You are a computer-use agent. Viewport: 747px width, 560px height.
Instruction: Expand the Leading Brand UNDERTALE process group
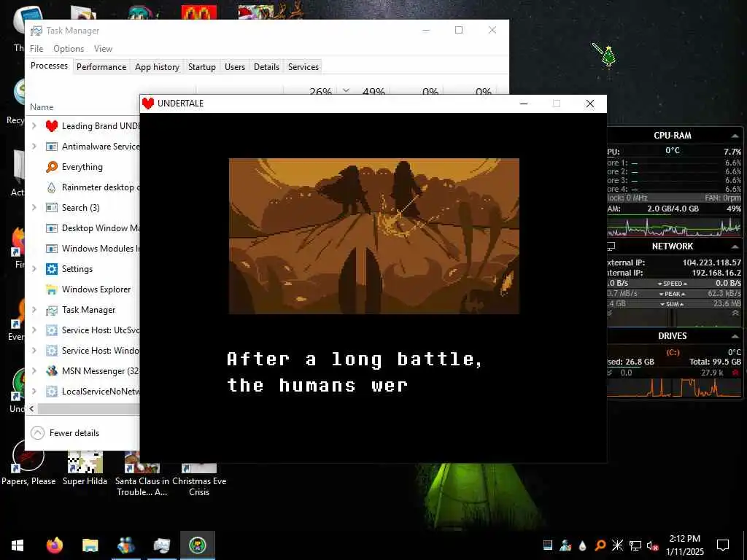click(34, 125)
